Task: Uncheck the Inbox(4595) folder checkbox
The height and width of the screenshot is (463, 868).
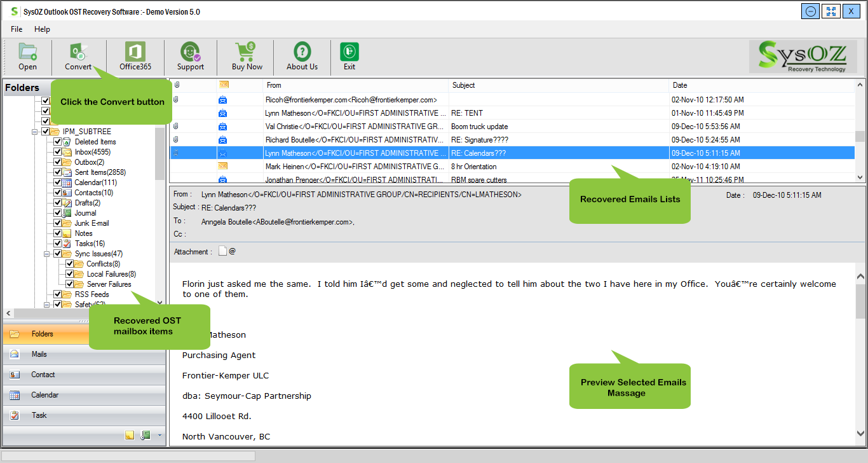Action: pyautogui.click(x=57, y=152)
